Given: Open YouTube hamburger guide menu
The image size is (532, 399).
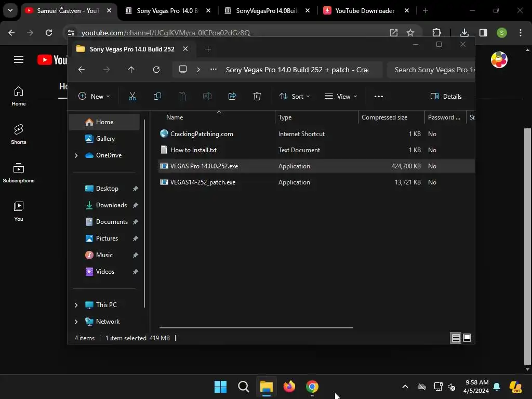Looking at the screenshot, I should coord(19,60).
